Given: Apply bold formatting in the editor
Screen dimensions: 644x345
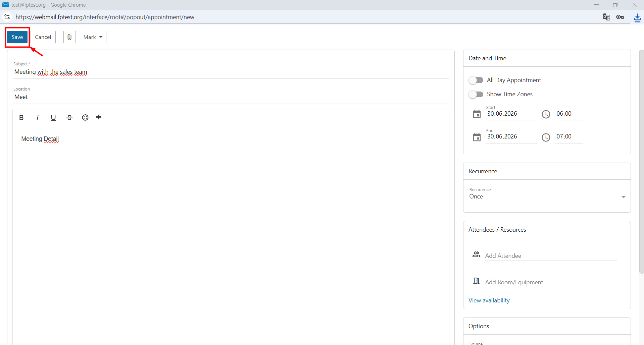Looking at the screenshot, I should coord(21,118).
